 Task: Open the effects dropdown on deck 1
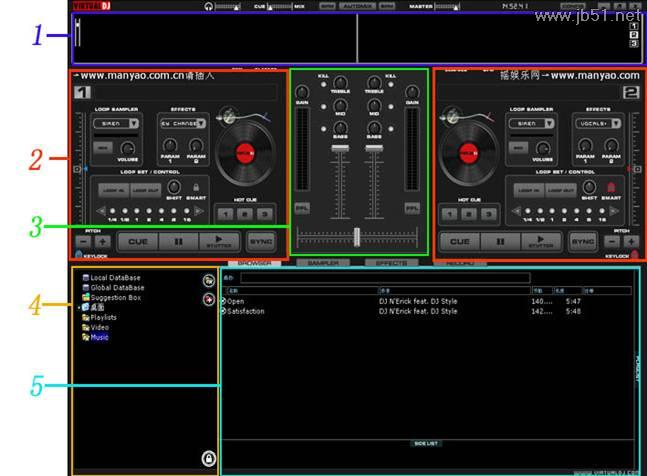coord(201,123)
